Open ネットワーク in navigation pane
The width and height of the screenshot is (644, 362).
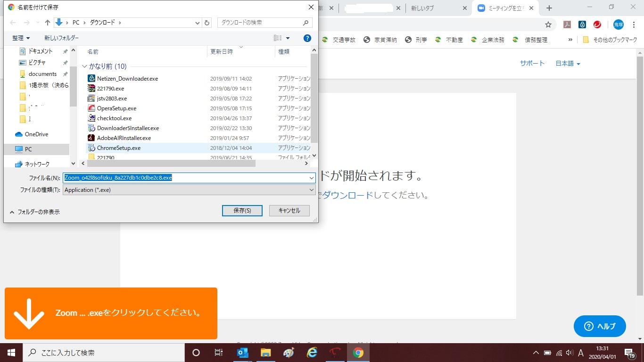(32, 164)
